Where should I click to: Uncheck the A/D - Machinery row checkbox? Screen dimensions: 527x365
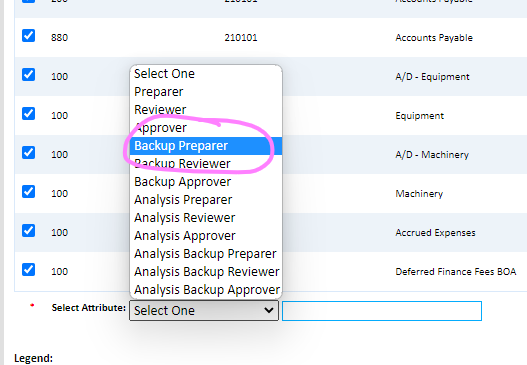point(28,153)
